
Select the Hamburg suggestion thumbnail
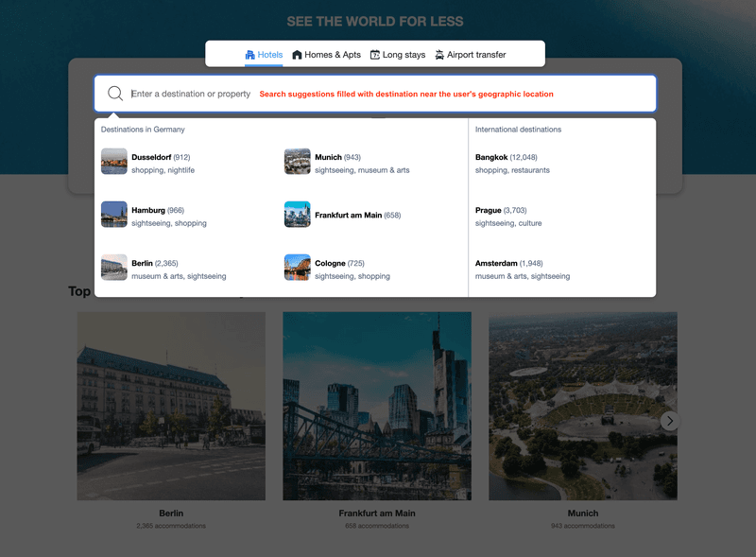tap(114, 215)
